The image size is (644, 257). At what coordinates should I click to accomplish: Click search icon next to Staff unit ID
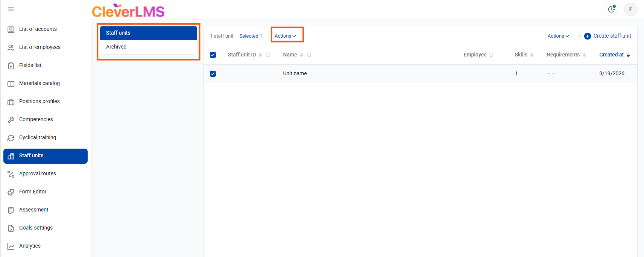[x=268, y=55]
